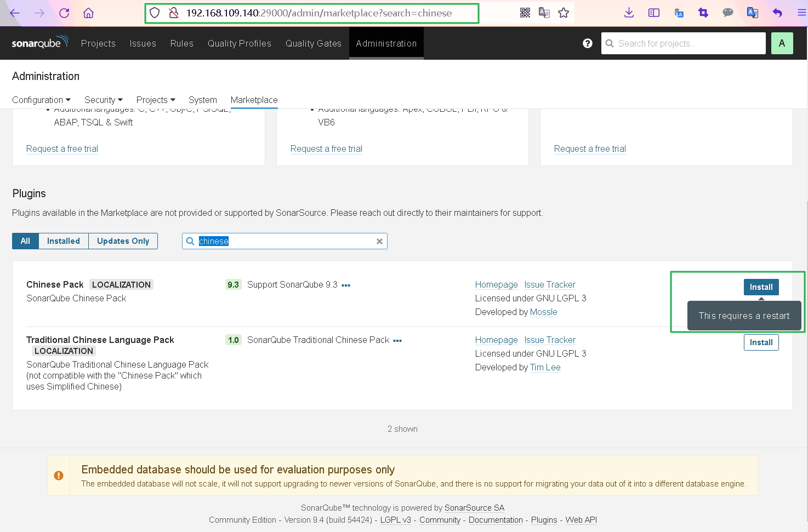The image size is (808, 532).
Task: Open Chinese Pack Issue Tracker link
Action: 550,284
